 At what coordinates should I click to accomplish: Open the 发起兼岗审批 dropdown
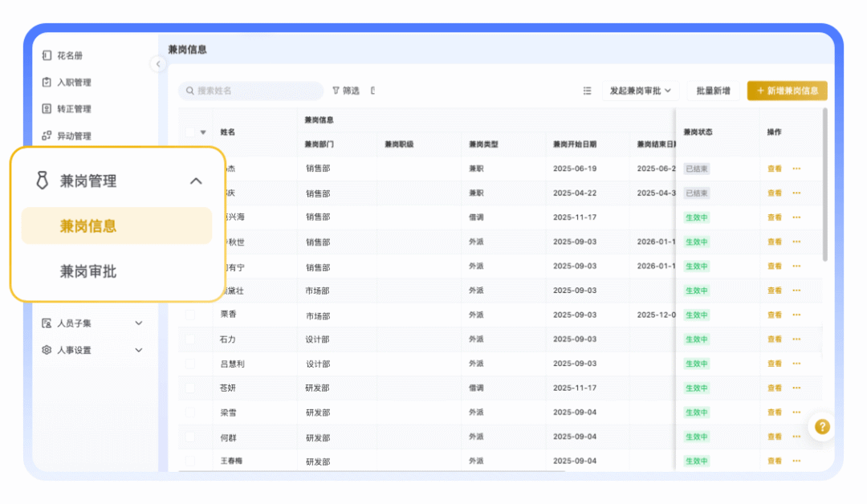click(x=641, y=91)
